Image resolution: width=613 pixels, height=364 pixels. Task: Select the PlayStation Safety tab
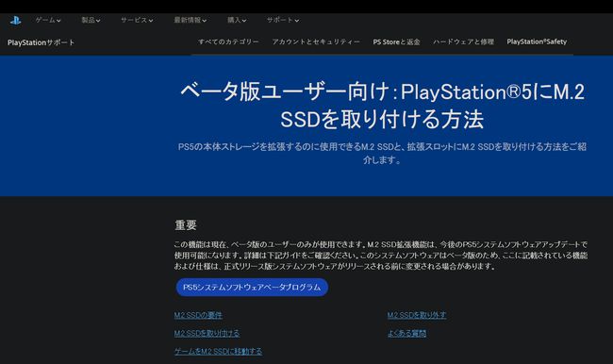537,41
